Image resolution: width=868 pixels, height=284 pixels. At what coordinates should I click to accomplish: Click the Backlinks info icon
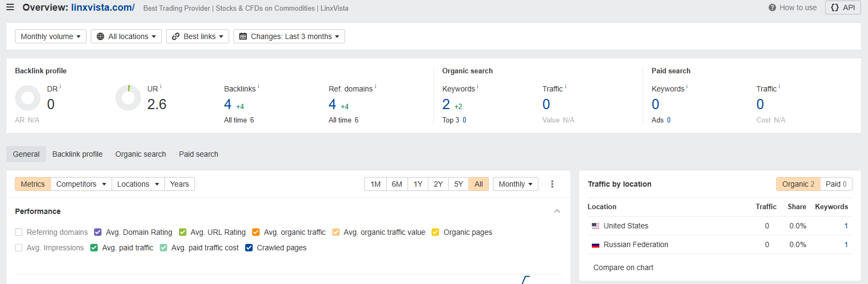click(259, 86)
